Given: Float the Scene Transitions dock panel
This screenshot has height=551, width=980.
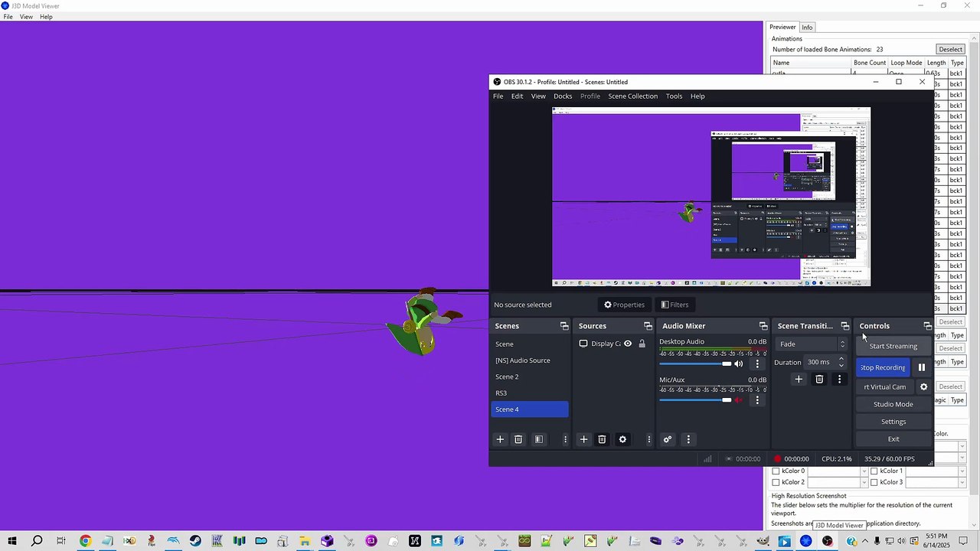Looking at the screenshot, I should coord(845,326).
